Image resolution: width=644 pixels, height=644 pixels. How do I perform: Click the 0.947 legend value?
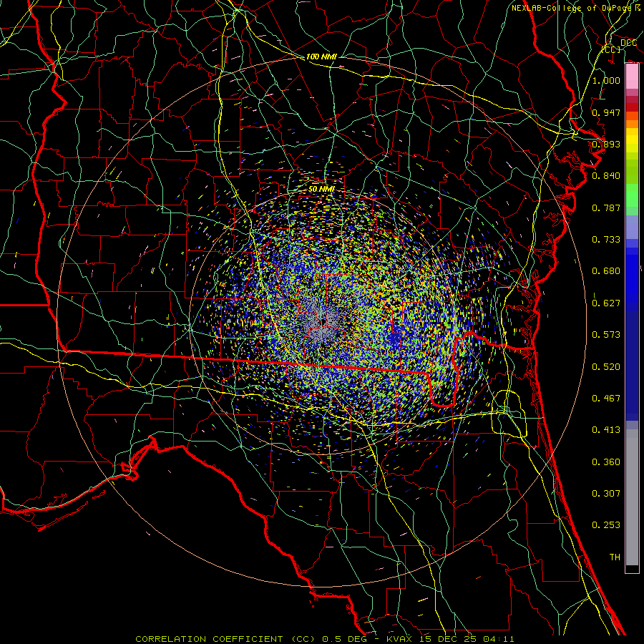pyautogui.click(x=606, y=112)
